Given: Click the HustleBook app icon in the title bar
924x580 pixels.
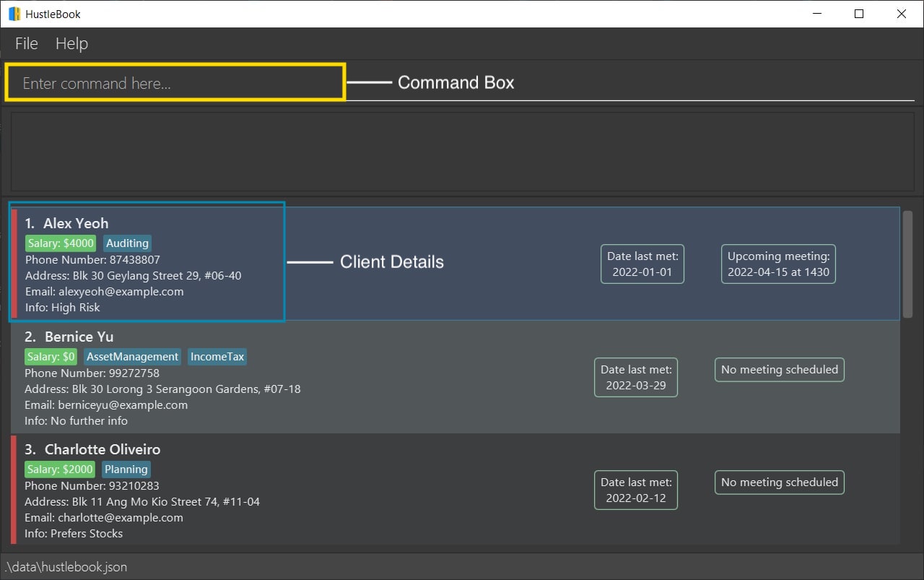Looking at the screenshot, I should click(14, 14).
